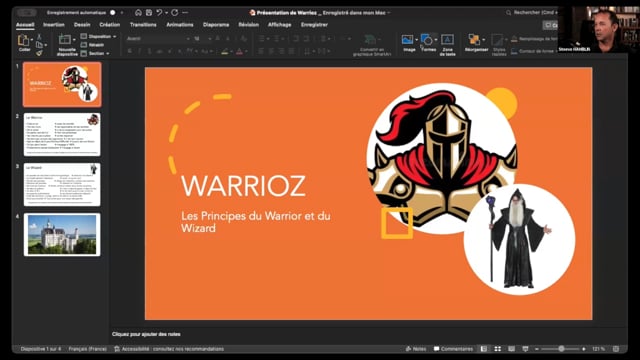Click Convertir en graphique SmartArt icon
The image size is (640, 360).
371,40
